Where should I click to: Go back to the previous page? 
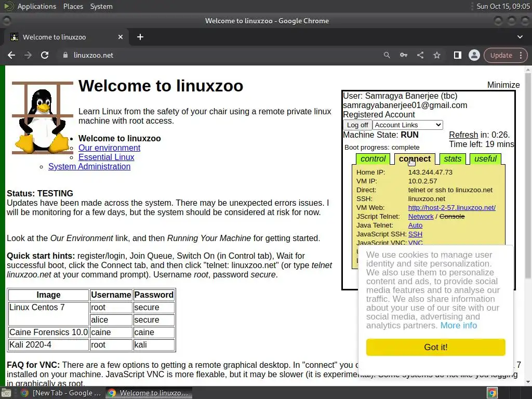point(11,55)
